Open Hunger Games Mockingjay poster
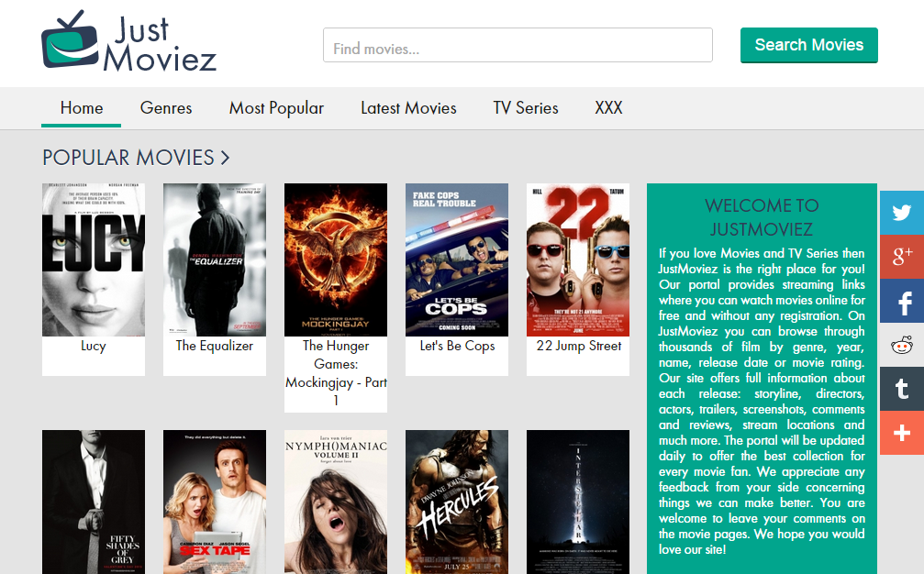Image resolution: width=924 pixels, height=574 pixels. 336,259
